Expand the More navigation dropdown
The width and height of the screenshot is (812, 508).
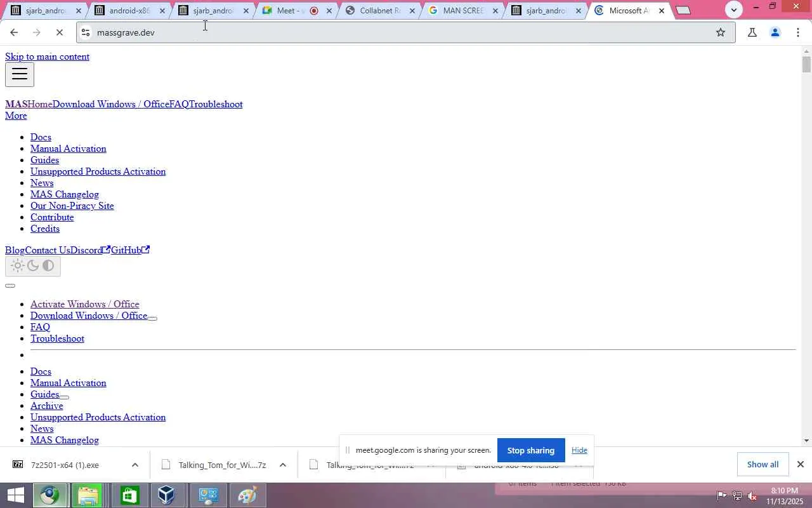pyautogui.click(x=16, y=116)
